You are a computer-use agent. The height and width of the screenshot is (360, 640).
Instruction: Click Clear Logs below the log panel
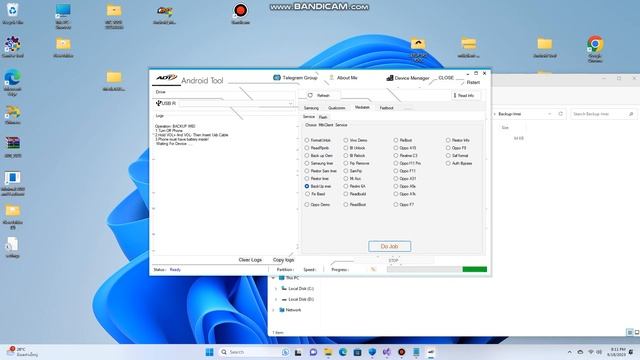[250, 260]
